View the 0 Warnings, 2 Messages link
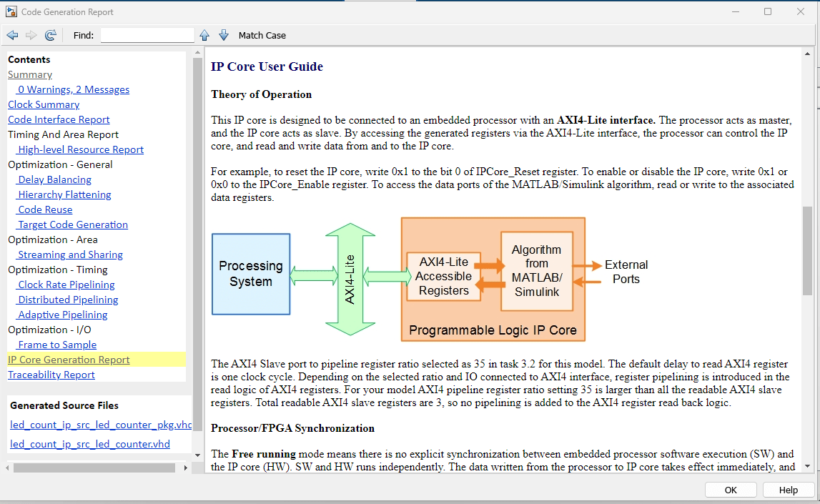The image size is (820, 504). [x=74, y=89]
